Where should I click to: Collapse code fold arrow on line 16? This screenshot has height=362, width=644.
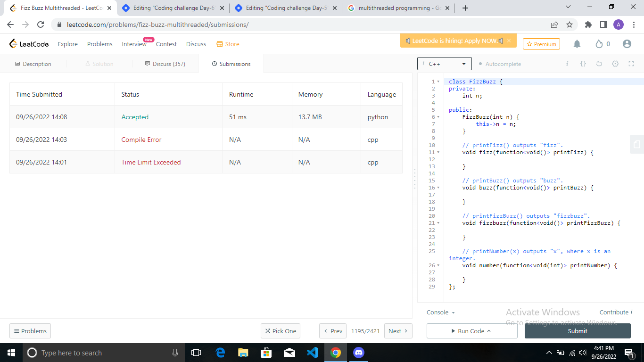pyautogui.click(x=438, y=188)
